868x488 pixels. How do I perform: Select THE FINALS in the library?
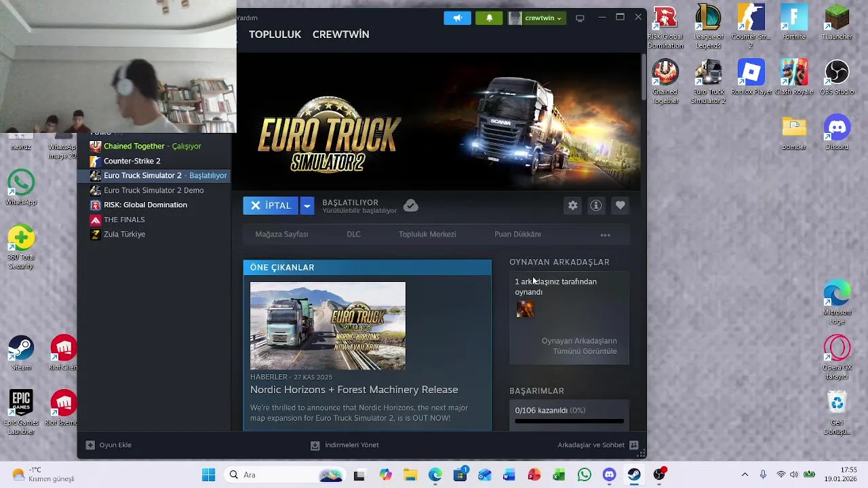click(x=153, y=220)
